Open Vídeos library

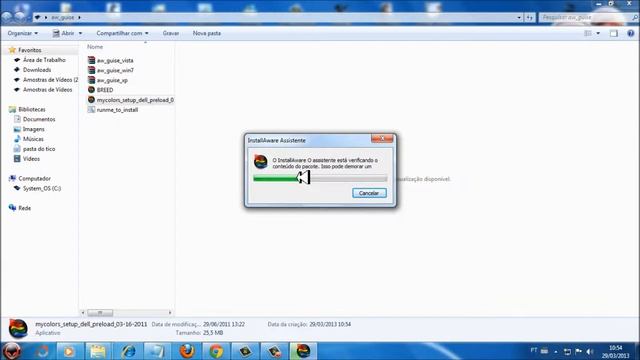point(31,159)
